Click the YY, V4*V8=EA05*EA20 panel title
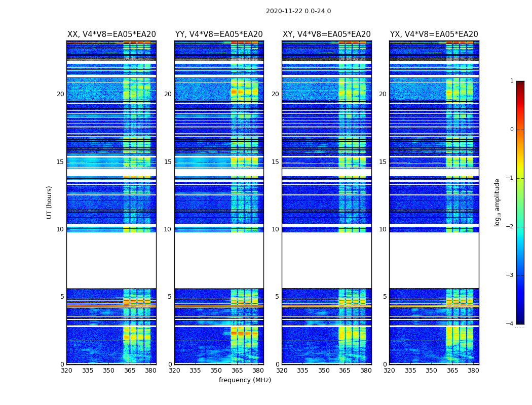Viewport: 532px width, 405px height. 219,34
